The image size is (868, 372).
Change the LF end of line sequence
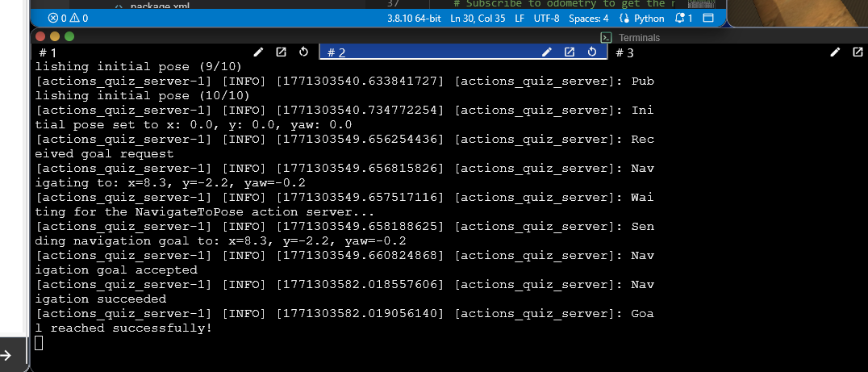click(x=520, y=18)
